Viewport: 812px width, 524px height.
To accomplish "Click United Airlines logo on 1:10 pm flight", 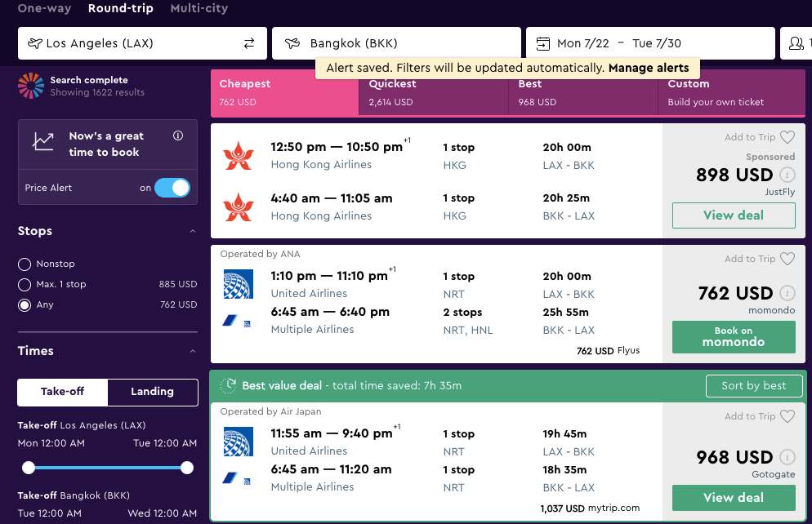I will pos(239,284).
